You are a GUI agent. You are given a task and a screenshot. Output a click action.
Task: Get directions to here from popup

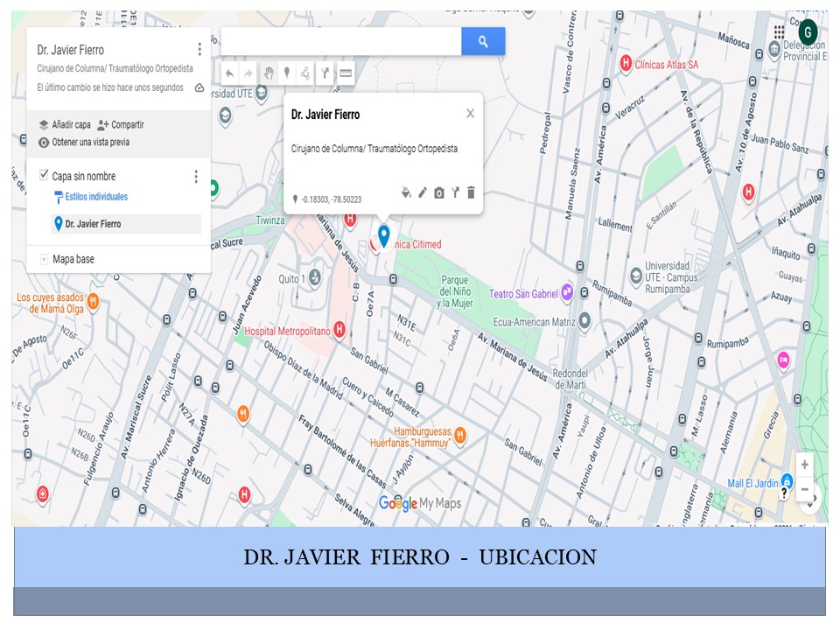(x=455, y=192)
